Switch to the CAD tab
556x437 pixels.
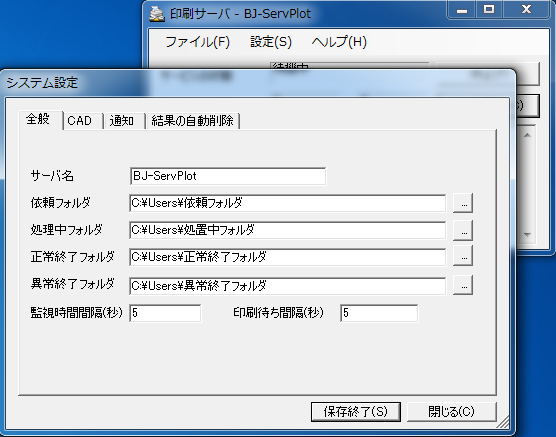click(83, 121)
